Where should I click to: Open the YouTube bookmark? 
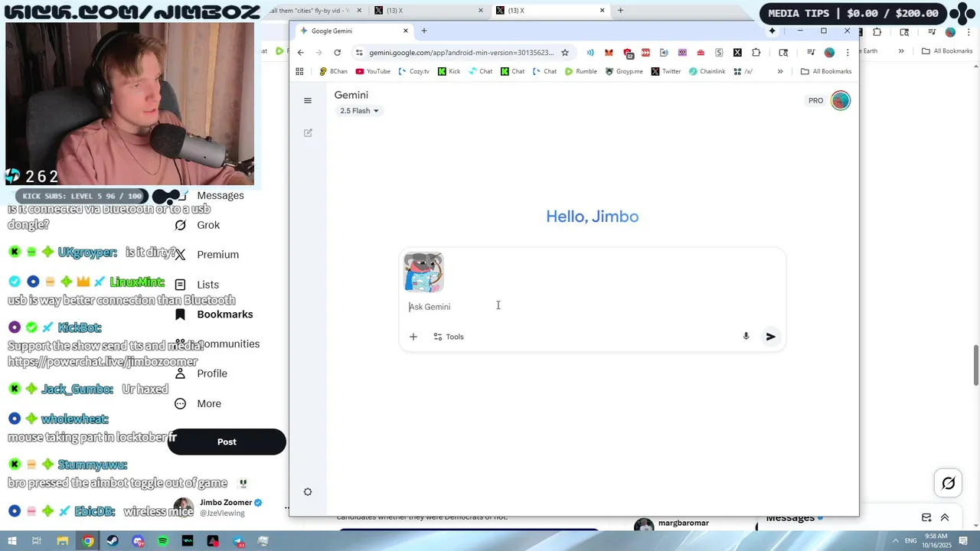[373, 72]
